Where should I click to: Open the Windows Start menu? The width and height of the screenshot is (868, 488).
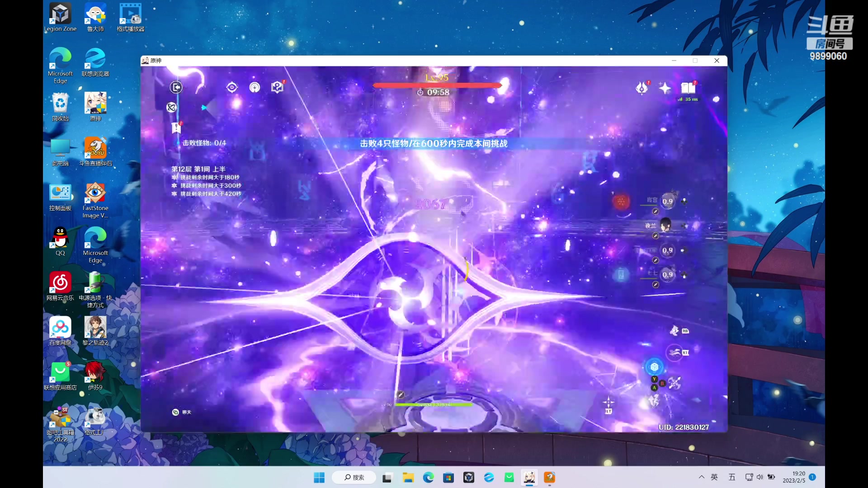[x=319, y=478]
